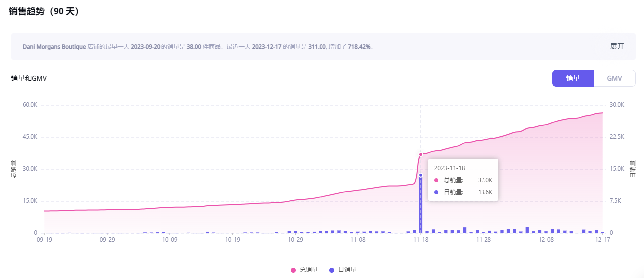Image resolution: width=644 pixels, height=278 pixels.
Task: Click the tooltip date 2023-11-18
Action: coord(449,168)
